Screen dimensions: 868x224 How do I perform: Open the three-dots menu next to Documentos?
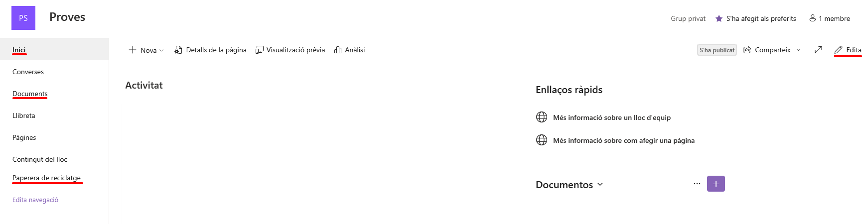[x=697, y=184]
